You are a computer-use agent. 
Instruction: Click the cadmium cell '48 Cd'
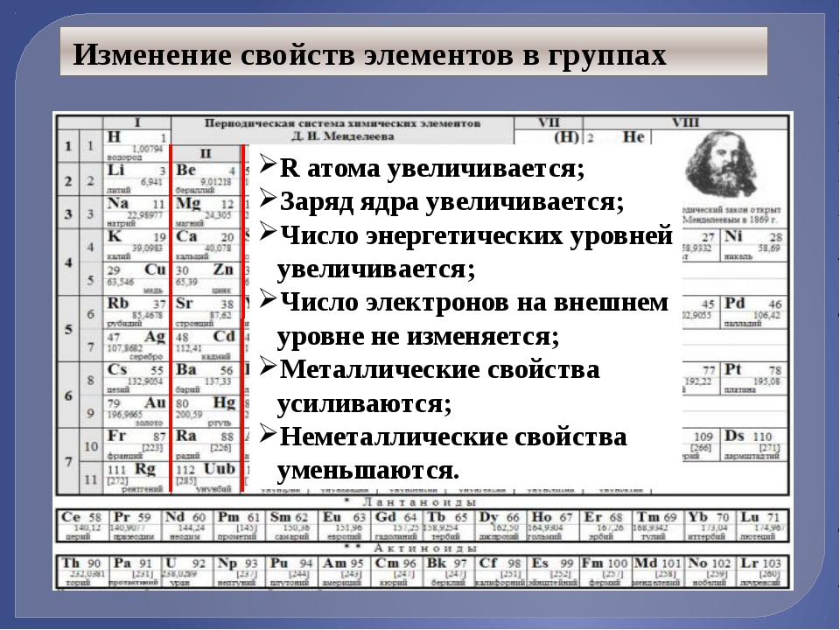click(x=206, y=345)
